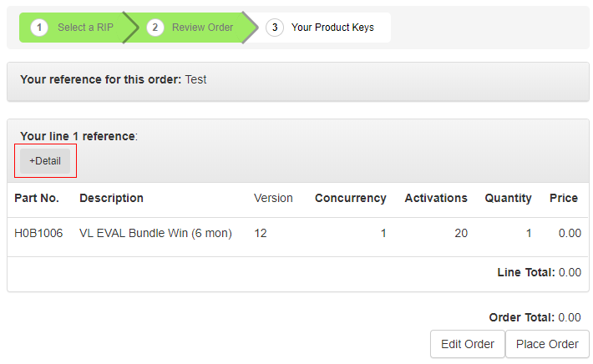Click the step 2 number circle
The width and height of the screenshot is (593, 364).
pos(155,28)
